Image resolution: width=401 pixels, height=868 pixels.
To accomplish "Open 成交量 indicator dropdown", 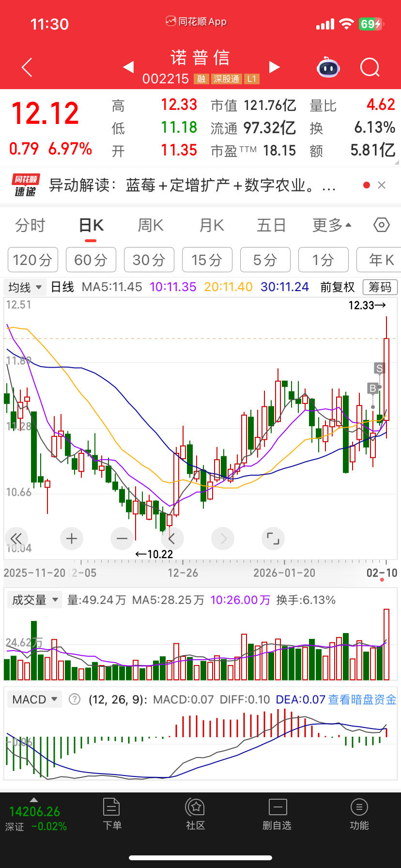I will 35,600.
